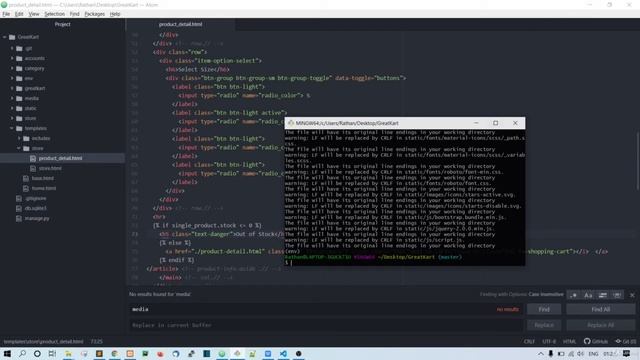Viewport: 640px width, 360px height.
Task: Click the battery tray icon
Action: coord(561,353)
